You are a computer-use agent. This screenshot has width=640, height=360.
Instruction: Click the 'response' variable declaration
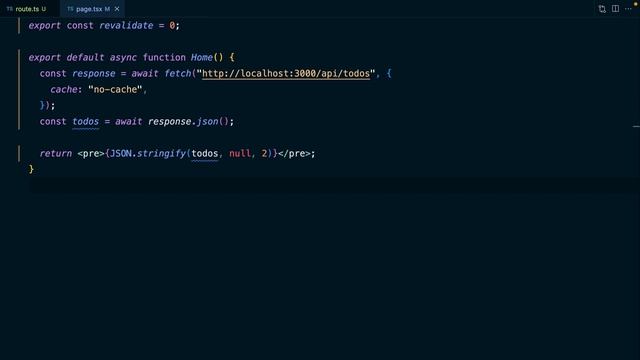[93, 73]
